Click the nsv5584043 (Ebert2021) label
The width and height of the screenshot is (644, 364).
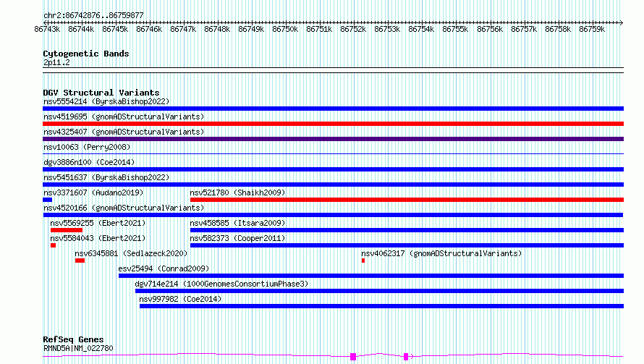(98, 238)
